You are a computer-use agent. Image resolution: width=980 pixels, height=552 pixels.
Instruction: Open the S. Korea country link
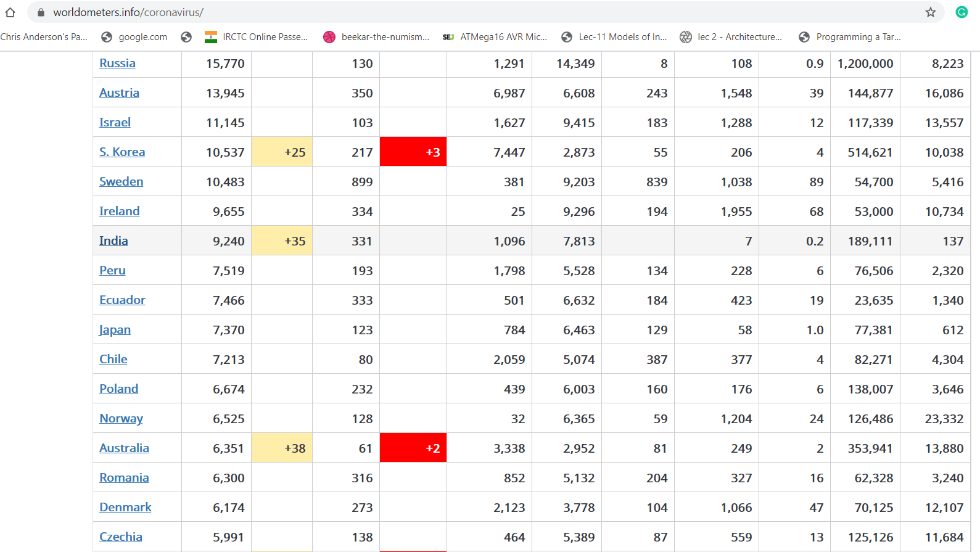122,152
